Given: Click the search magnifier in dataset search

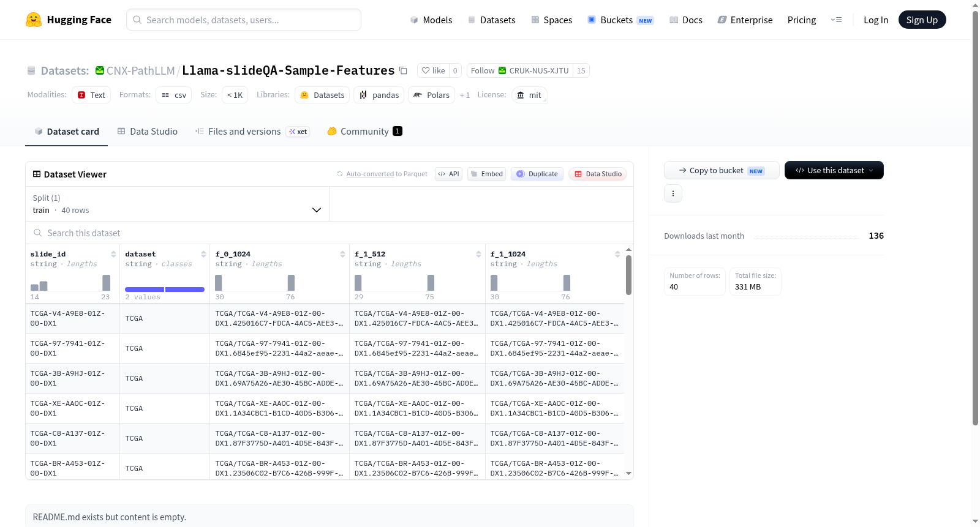Looking at the screenshot, I should (x=38, y=233).
